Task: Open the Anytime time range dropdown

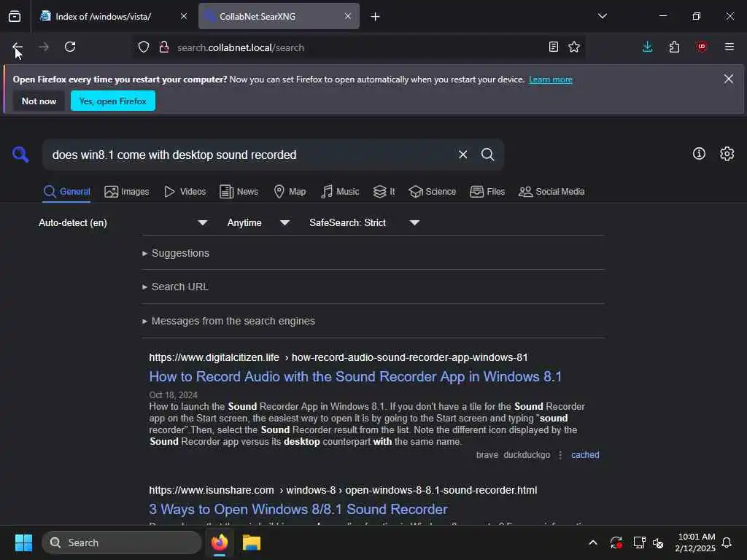Action: click(x=258, y=222)
